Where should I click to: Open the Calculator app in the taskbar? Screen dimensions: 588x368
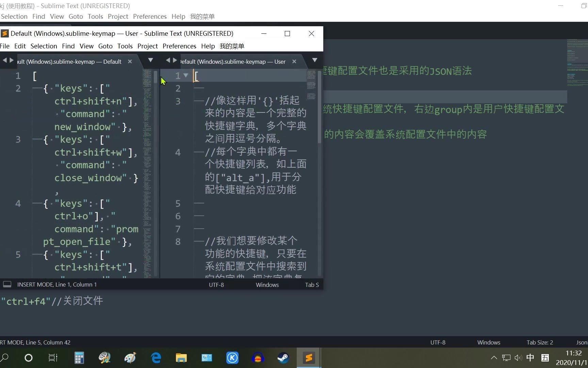pos(79,358)
